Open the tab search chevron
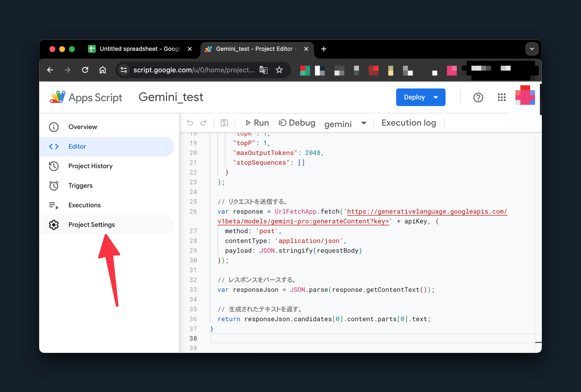The image size is (581, 392). point(532,49)
